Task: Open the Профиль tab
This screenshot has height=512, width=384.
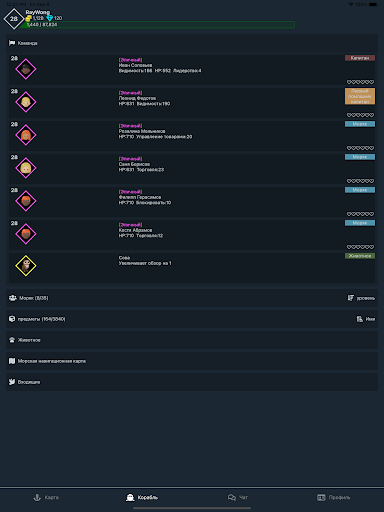Action: pyautogui.click(x=333, y=497)
